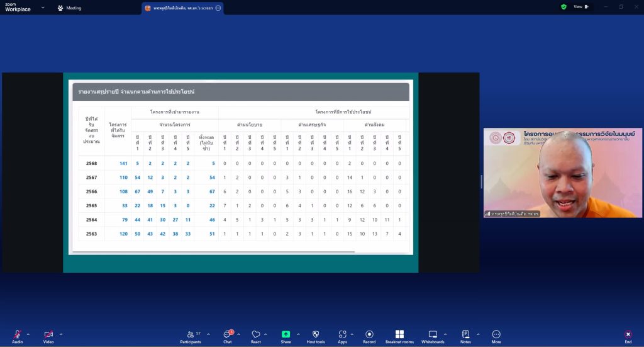Open the Whiteboards icon

pos(433,334)
